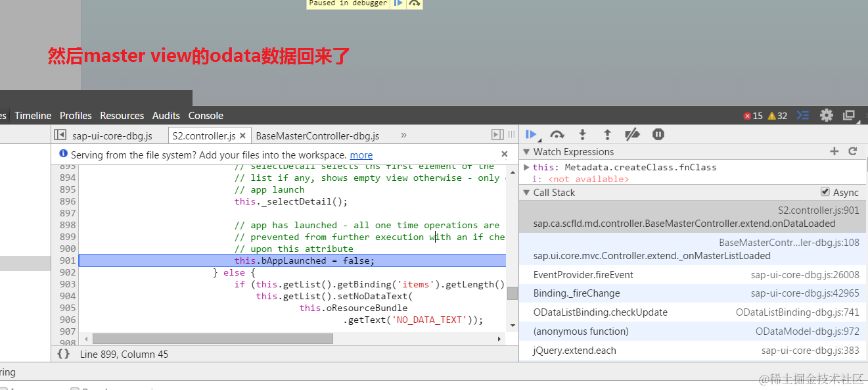The image size is (868, 390).
Task: Close the S2.controller.js tab
Action: 242,135
